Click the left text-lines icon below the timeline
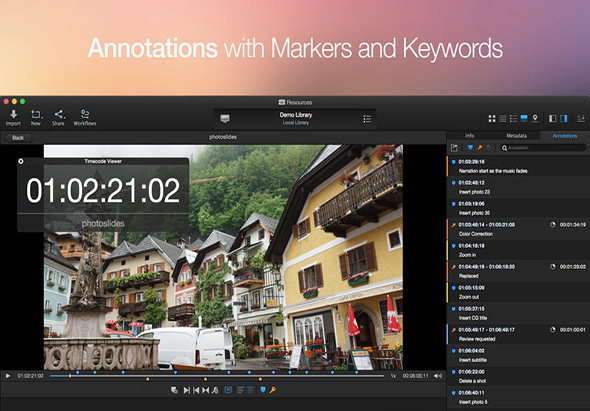 (241, 390)
